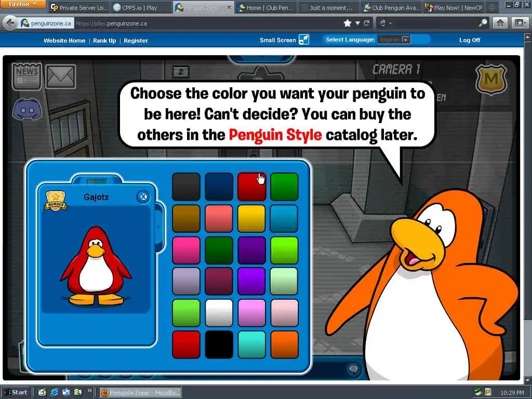Show hidden quick launch items chevron

[89, 391]
